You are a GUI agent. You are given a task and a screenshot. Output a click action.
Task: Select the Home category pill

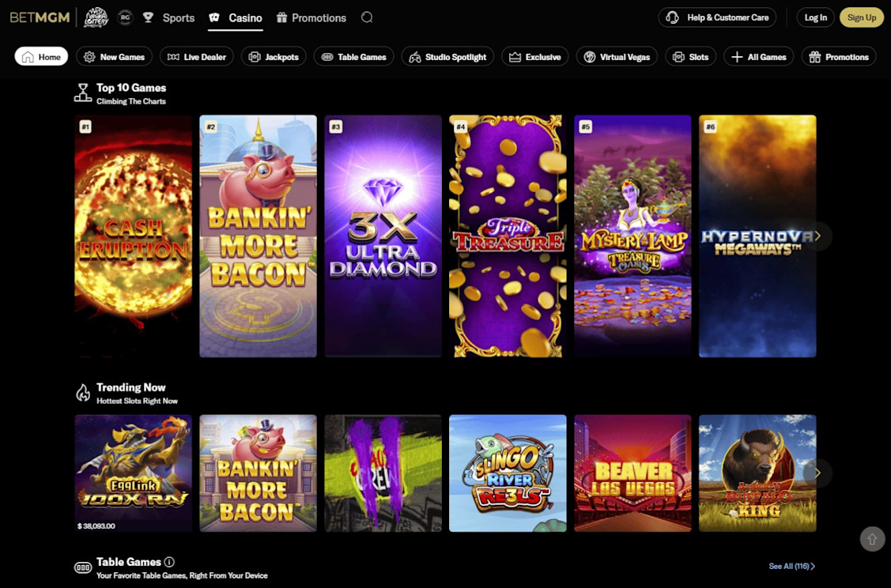point(41,57)
